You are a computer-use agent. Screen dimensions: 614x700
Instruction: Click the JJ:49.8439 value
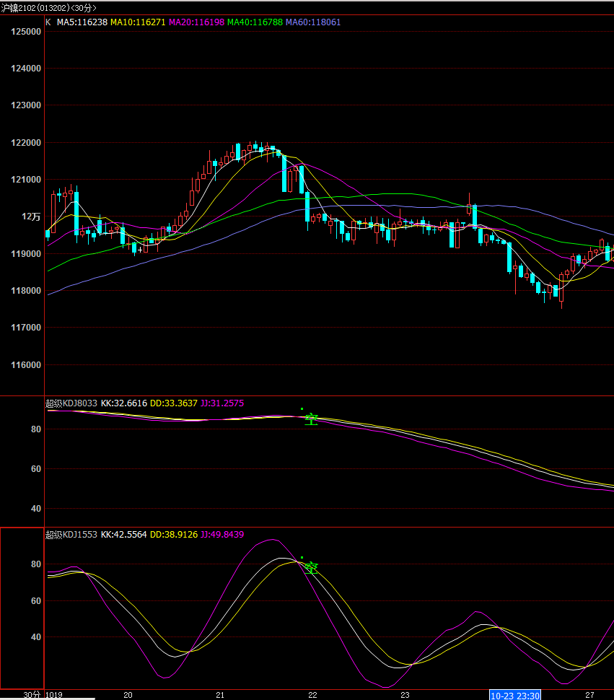pos(222,534)
